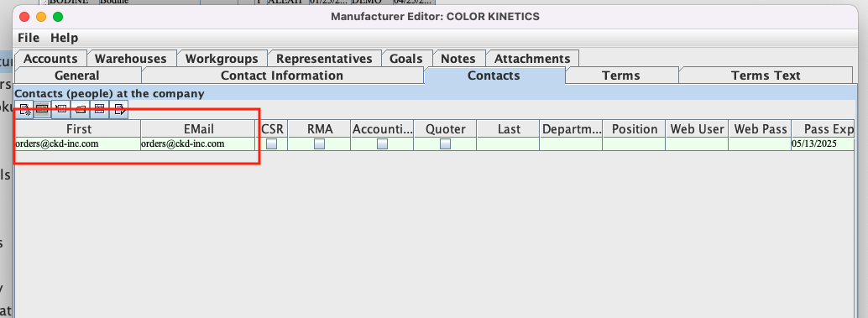The width and height of the screenshot is (868, 318).
Task: Open the File menu
Action: (x=29, y=38)
